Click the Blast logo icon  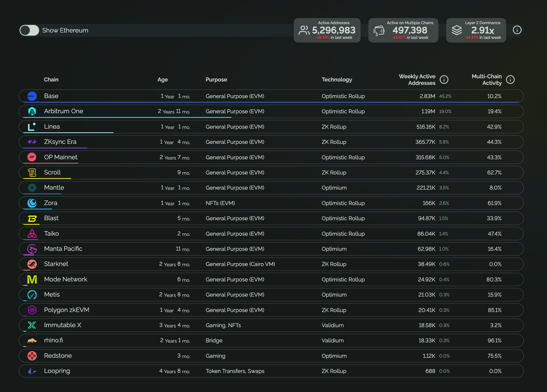[32, 218]
